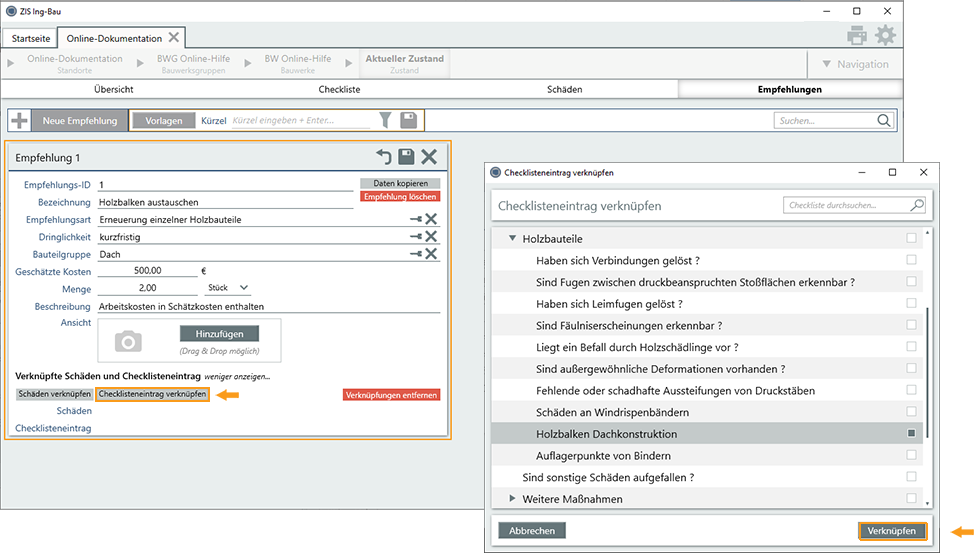The height and width of the screenshot is (553, 979).
Task: Click the save icon beside Kürzel field
Action: 408,121
